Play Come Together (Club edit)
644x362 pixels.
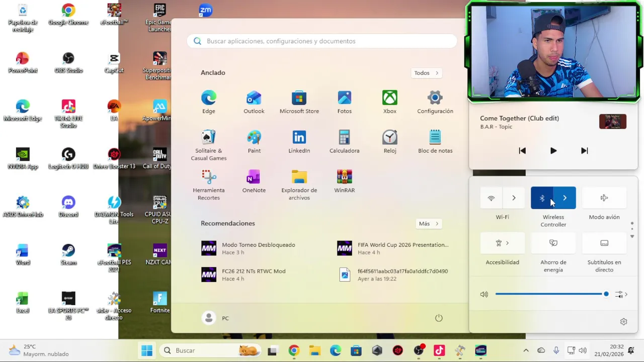click(x=553, y=151)
